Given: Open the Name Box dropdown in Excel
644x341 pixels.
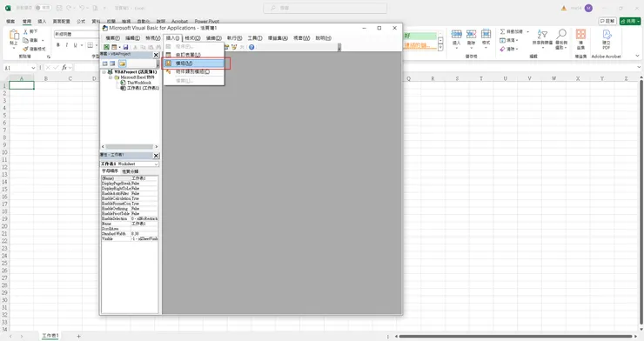Looking at the screenshot, I should click(33, 68).
